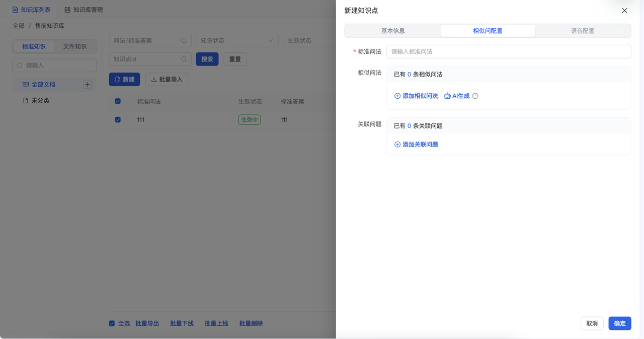Click the 标准问法 input field

point(508,51)
